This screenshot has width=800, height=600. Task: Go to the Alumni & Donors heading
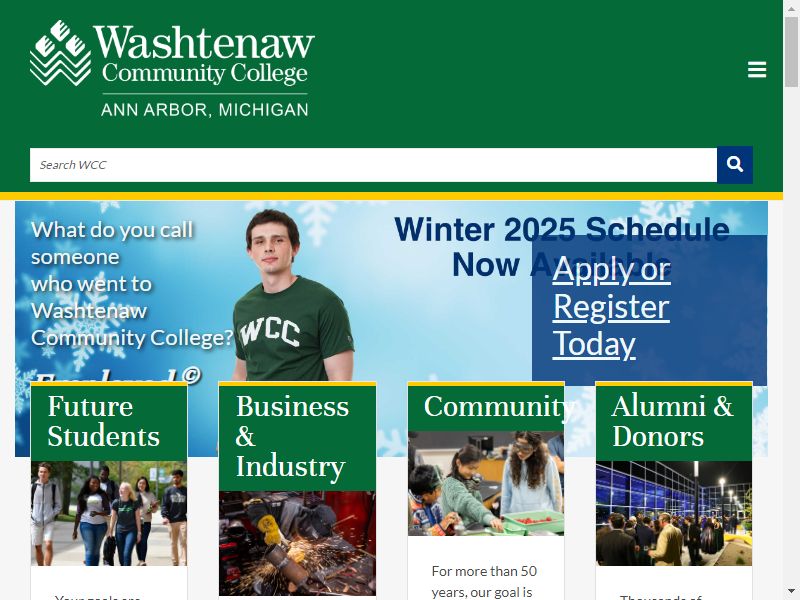tap(672, 421)
